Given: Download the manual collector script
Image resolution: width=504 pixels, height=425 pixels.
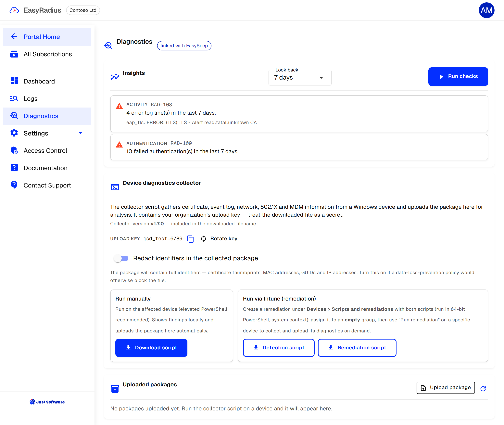Looking at the screenshot, I should 151,348.
